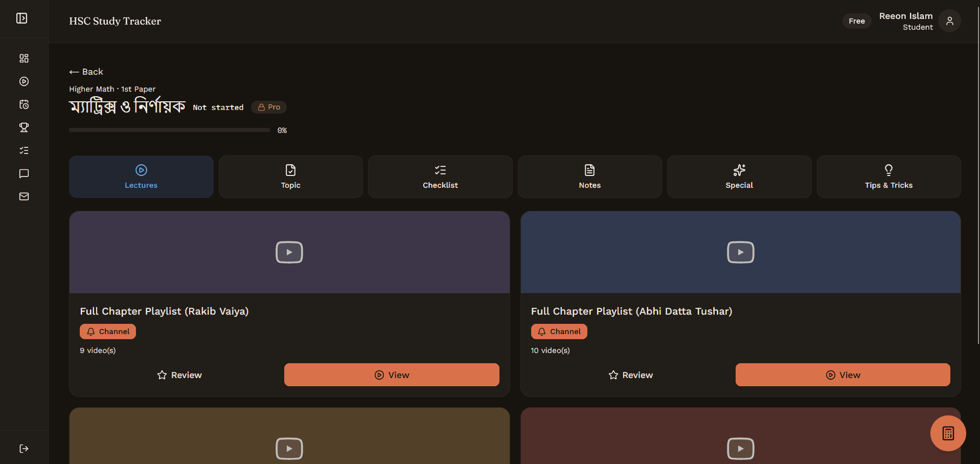Select the Lectures tab
The height and width of the screenshot is (464, 980).
[141, 176]
